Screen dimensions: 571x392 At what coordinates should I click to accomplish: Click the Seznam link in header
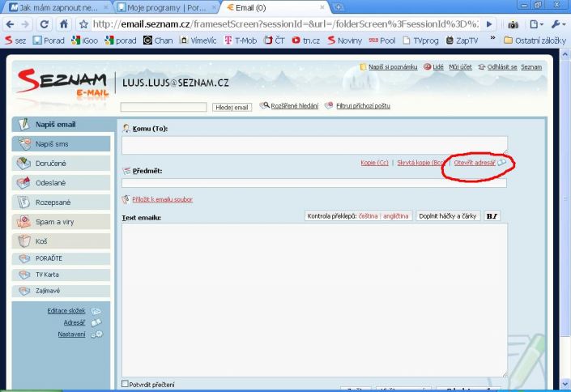[x=531, y=67]
